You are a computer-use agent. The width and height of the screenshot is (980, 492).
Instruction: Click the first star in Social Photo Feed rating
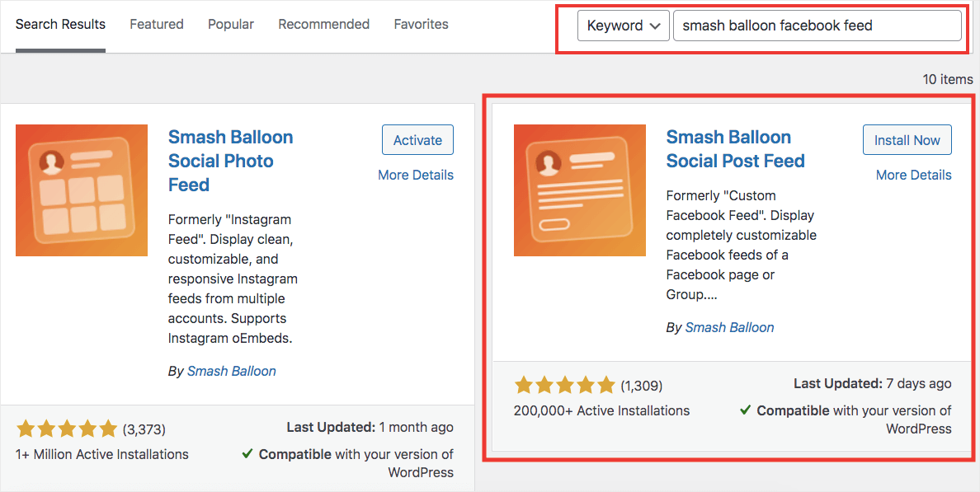point(26,429)
